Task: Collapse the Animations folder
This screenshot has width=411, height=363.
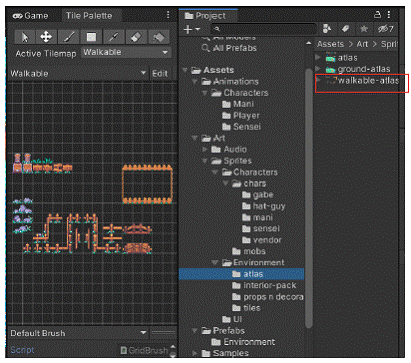Action: click(195, 81)
